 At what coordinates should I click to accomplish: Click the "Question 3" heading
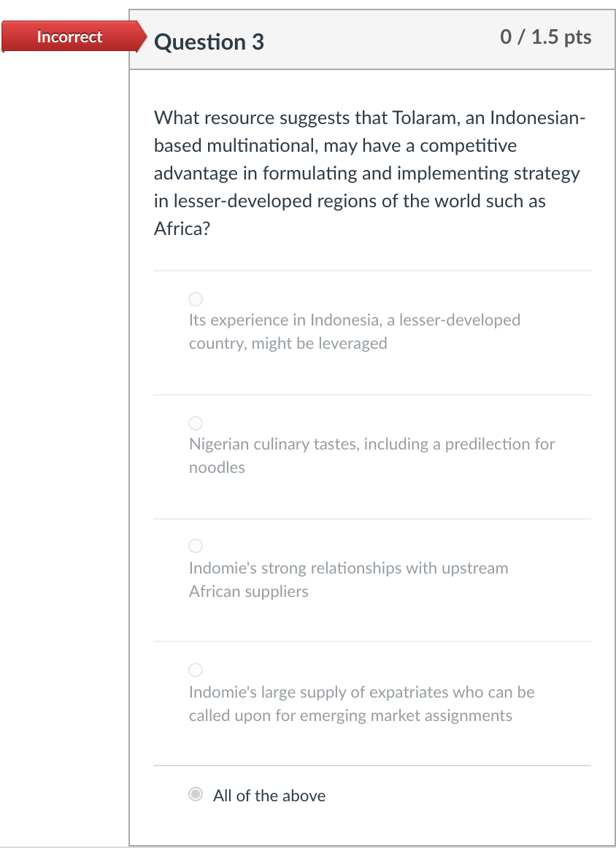pyautogui.click(x=209, y=42)
